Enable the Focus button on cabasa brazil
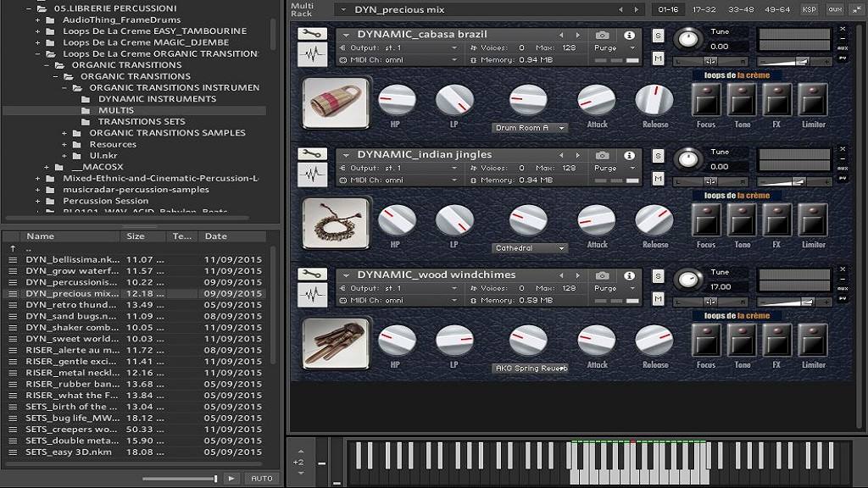The image size is (868, 488). (706, 99)
